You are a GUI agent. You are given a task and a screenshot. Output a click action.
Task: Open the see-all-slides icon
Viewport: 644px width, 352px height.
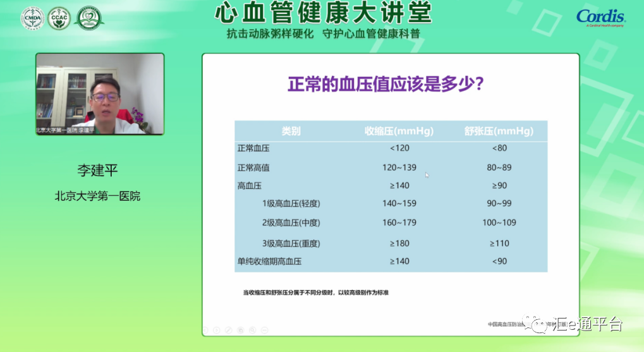241,331
